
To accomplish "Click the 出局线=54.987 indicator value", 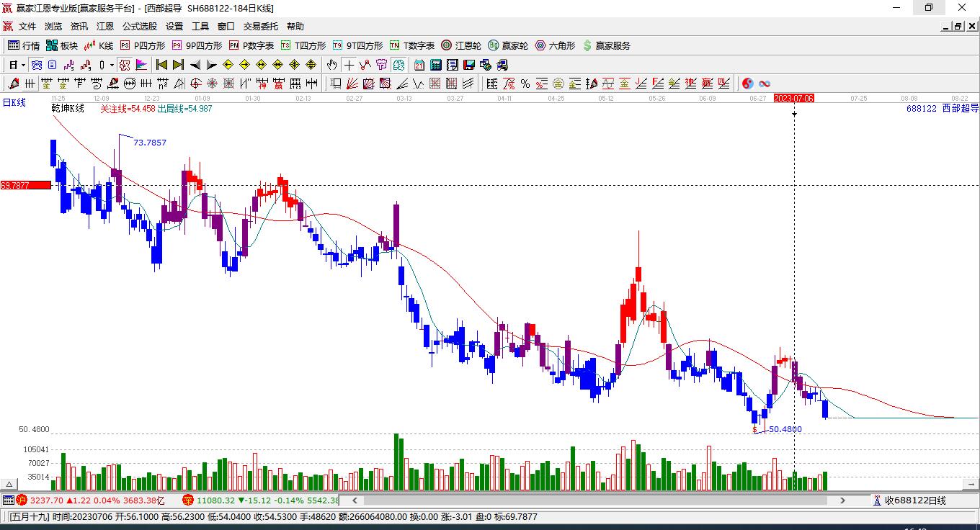I will pyautogui.click(x=184, y=109).
